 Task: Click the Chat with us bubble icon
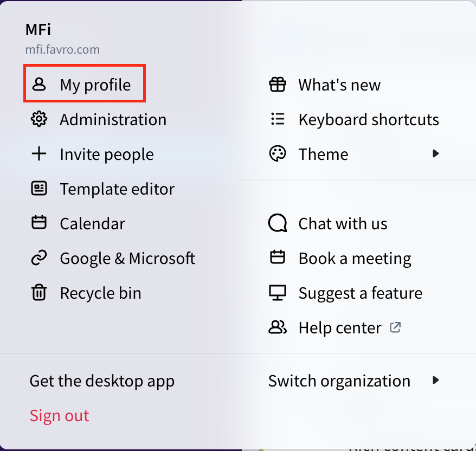pos(278,223)
